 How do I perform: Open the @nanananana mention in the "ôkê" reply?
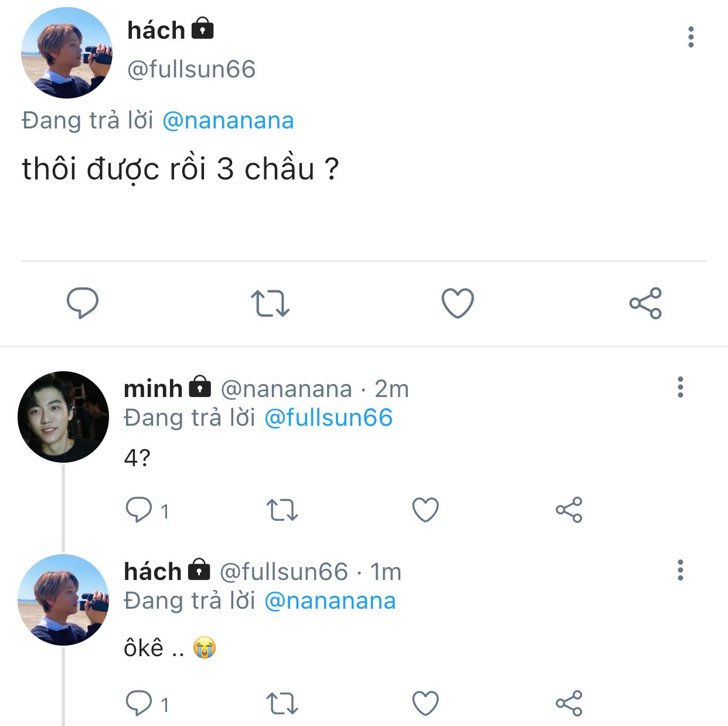330,601
